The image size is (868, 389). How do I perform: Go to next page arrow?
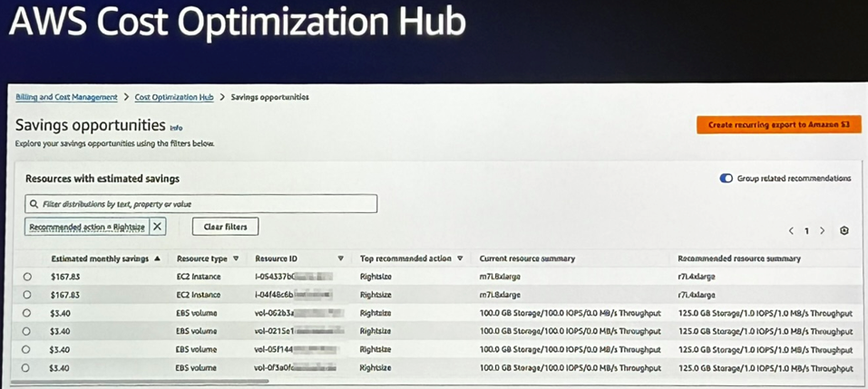[823, 231]
